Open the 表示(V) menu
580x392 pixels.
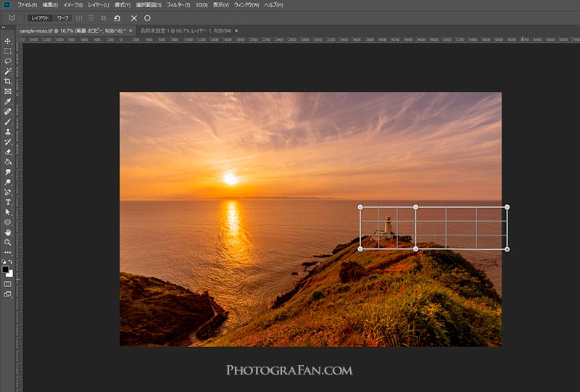click(x=221, y=5)
